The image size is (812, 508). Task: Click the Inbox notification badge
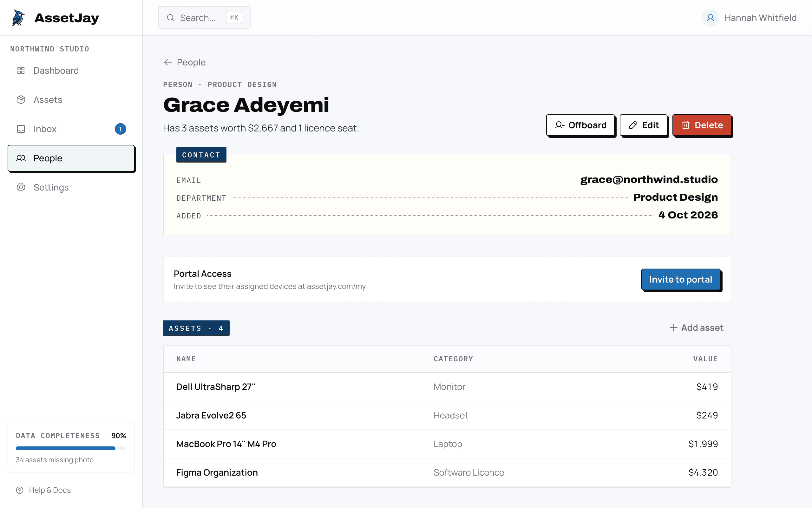tap(121, 129)
